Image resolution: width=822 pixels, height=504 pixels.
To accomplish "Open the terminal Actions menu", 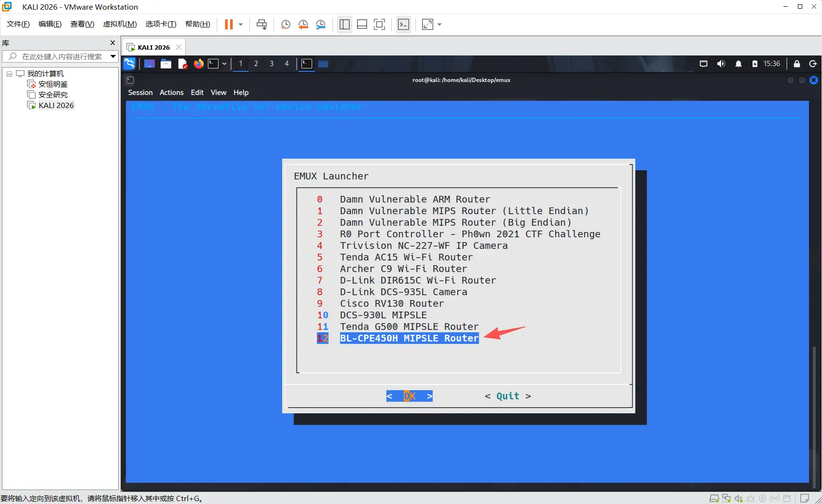I will [172, 93].
